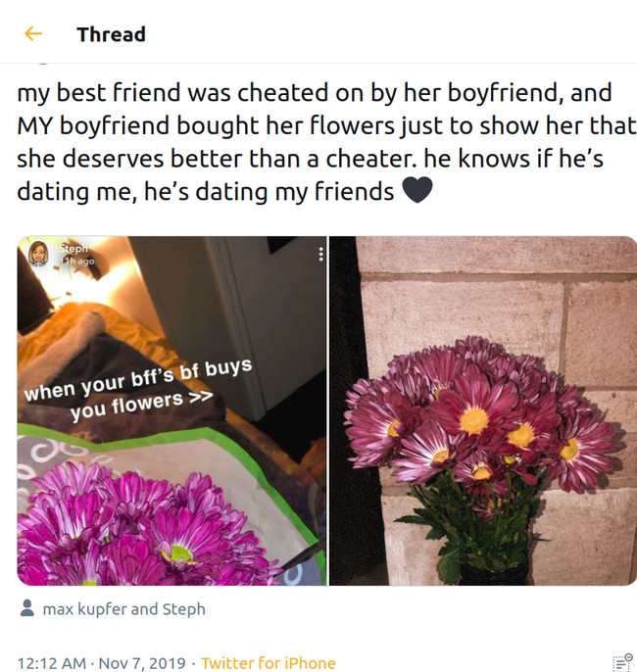
Task: Open the three-dot menu on Snapchat photo
Action: coord(319,254)
